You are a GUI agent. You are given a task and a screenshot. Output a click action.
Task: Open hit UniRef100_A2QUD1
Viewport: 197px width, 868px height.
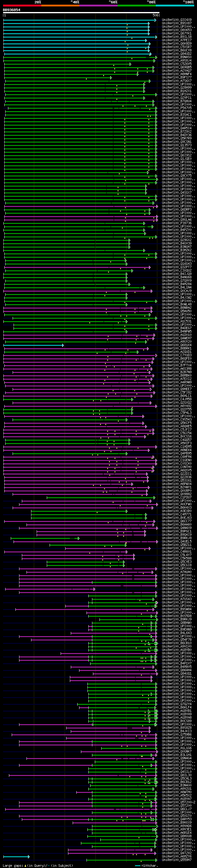point(176,352)
